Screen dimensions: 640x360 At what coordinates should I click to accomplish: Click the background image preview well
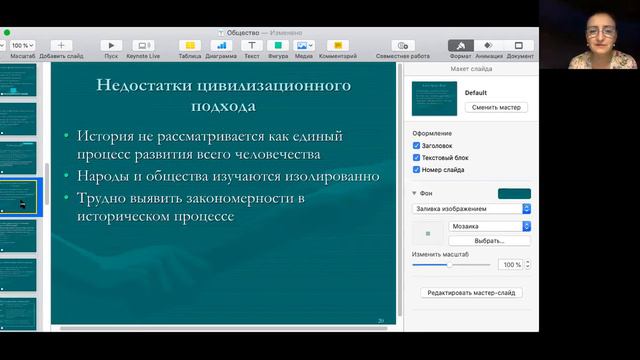tap(428, 233)
